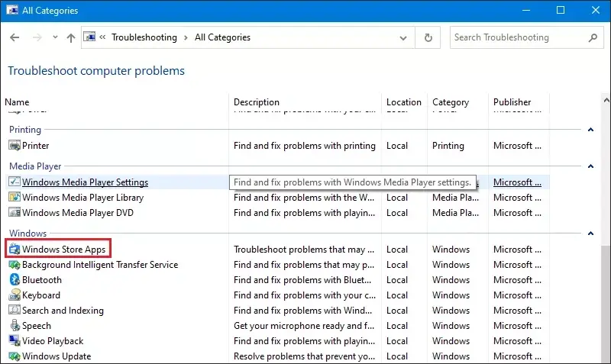
Task: Click the Microsoft publisher in Media Player Settings row
Action: pyautogui.click(x=517, y=182)
